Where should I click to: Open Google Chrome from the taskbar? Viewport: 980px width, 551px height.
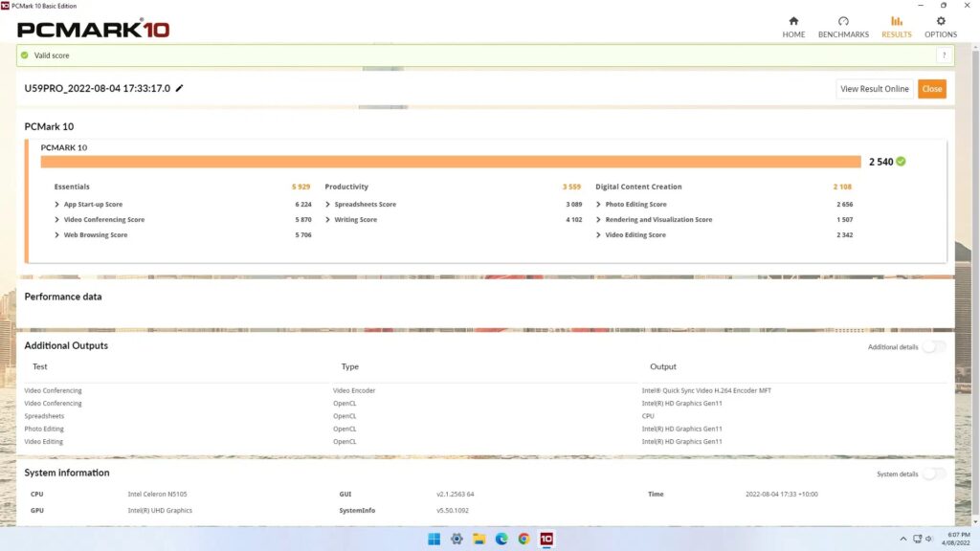coord(523,539)
